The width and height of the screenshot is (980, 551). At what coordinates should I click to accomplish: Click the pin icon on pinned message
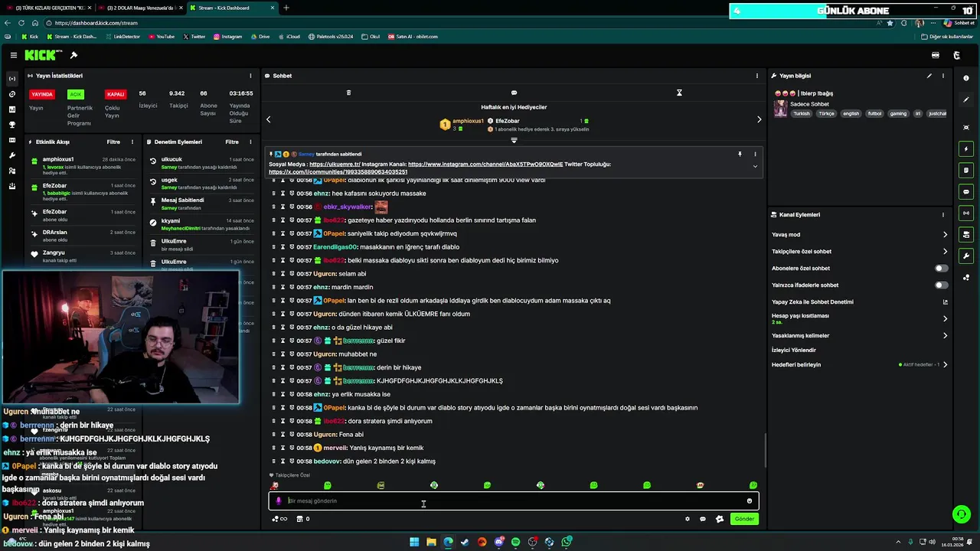point(740,154)
